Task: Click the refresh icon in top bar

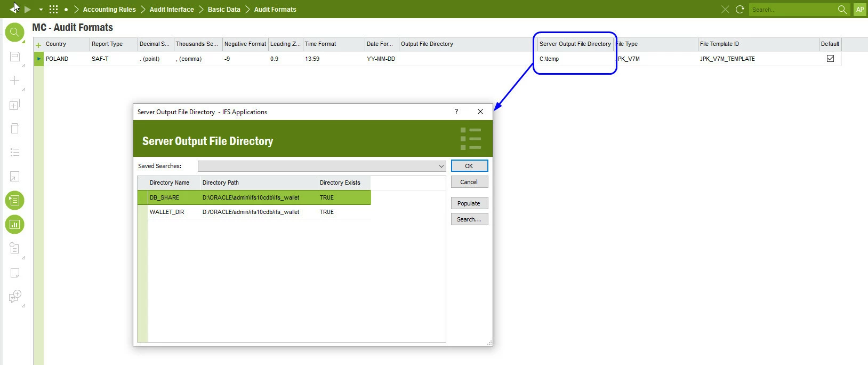Action: pos(740,9)
